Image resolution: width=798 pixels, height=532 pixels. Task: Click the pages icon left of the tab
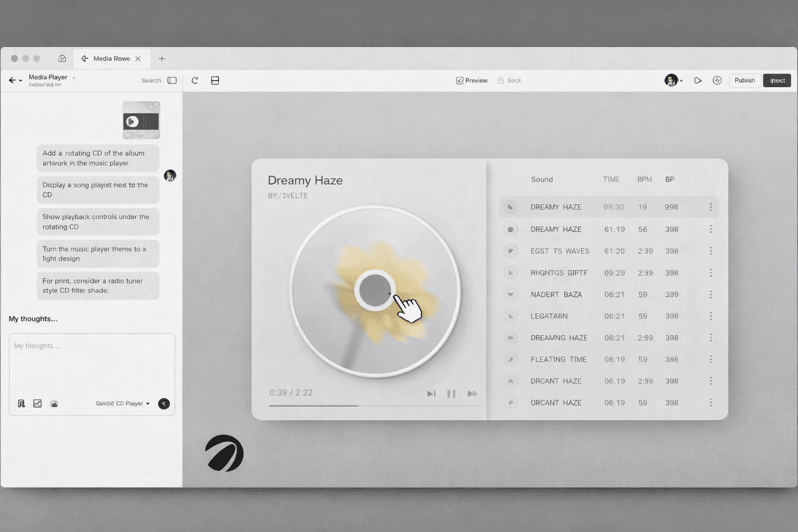tap(62, 59)
